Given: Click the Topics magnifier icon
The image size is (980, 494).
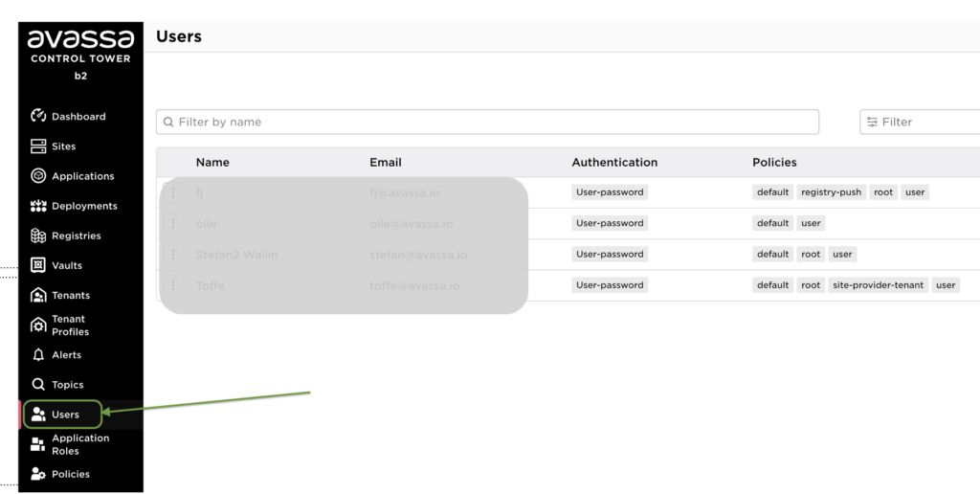Looking at the screenshot, I should (x=38, y=385).
